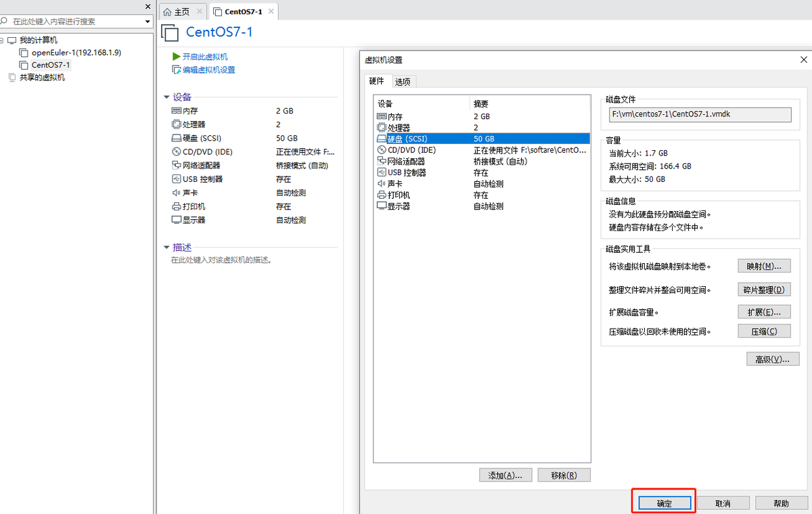The height and width of the screenshot is (514, 812).
Task: Click the library search input field
Action: tap(76, 22)
